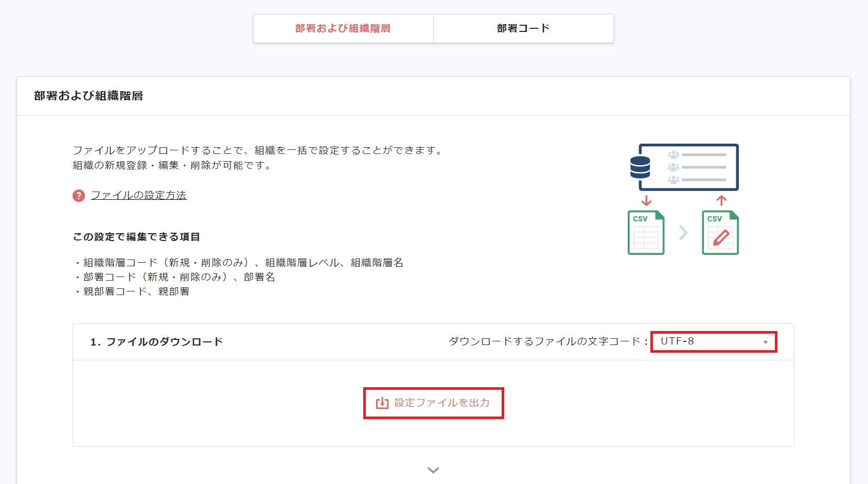Open the ダウンロードするファイルの文字コード dropdown
The image size is (868, 484).
[714, 341]
